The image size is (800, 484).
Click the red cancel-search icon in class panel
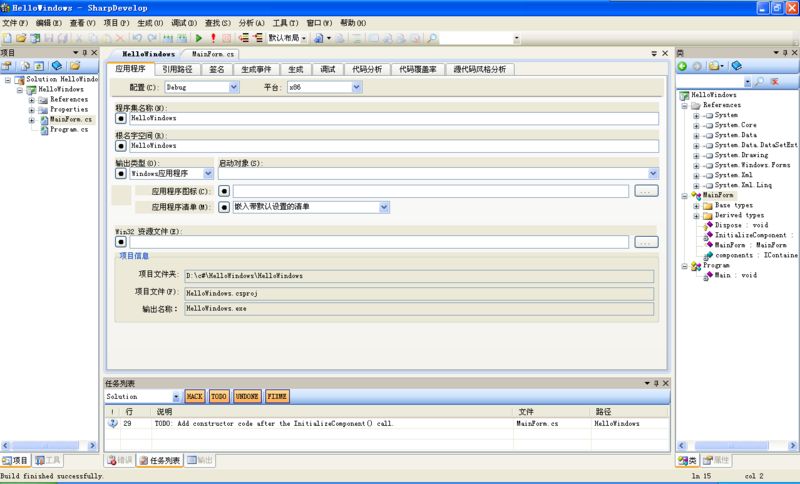click(x=775, y=82)
